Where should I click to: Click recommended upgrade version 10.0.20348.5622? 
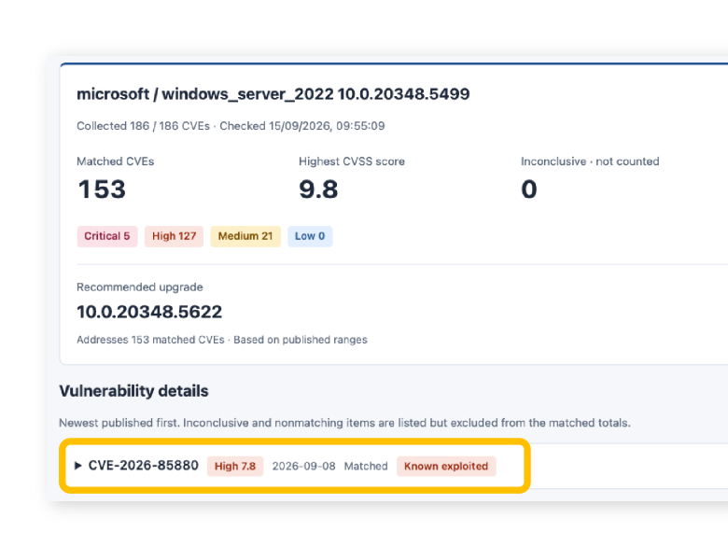click(x=149, y=312)
